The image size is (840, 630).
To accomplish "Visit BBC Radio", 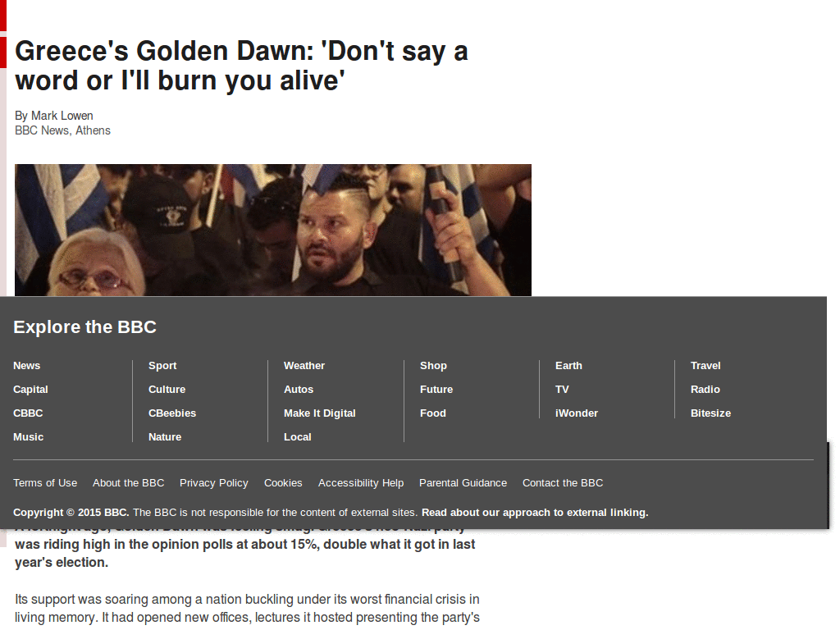I will [x=705, y=389].
